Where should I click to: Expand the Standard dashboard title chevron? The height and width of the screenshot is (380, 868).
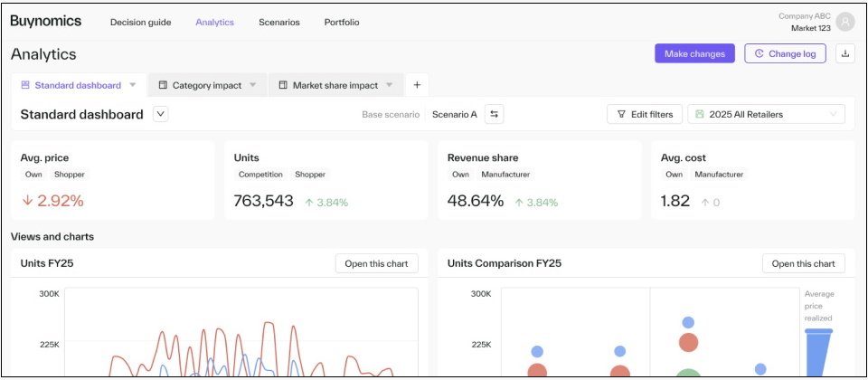coord(161,114)
